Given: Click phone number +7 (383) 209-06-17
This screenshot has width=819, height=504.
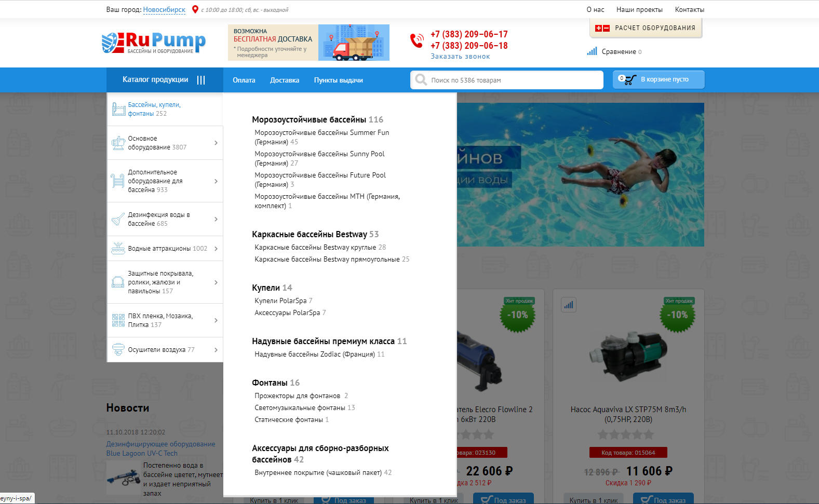Looking at the screenshot, I should [x=469, y=34].
